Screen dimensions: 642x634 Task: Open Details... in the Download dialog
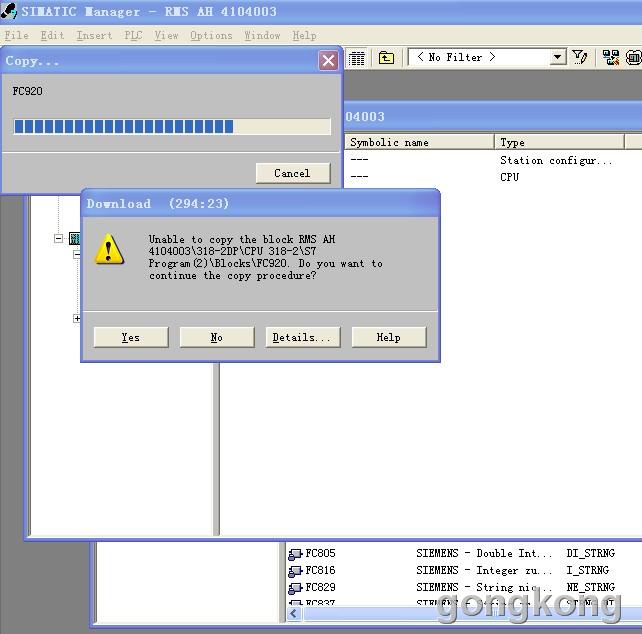click(303, 337)
